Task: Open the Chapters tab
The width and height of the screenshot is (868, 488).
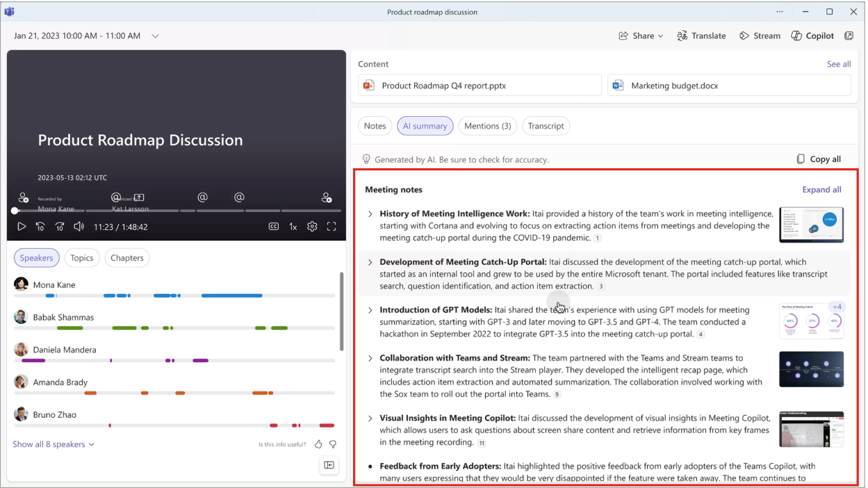Action: click(x=127, y=257)
